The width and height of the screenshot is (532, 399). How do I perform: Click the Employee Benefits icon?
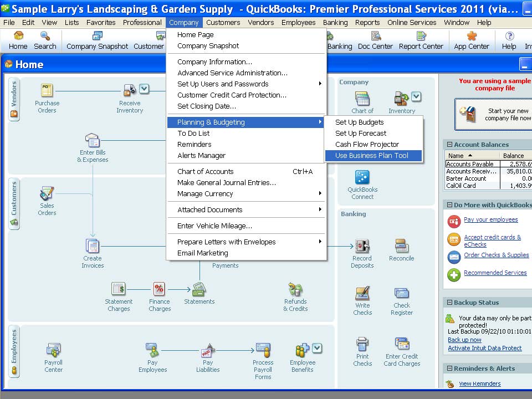pos(302,350)
